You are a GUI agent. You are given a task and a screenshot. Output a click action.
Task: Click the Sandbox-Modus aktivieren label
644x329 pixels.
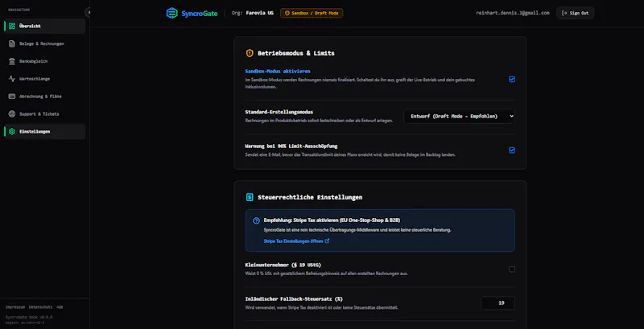pyautogui.click(x=278, y=72)
